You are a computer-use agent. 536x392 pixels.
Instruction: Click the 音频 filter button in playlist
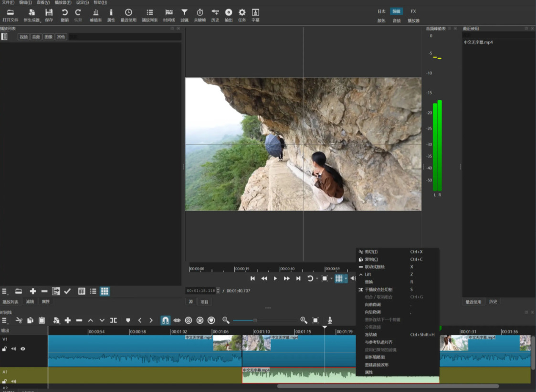point(36,37)
